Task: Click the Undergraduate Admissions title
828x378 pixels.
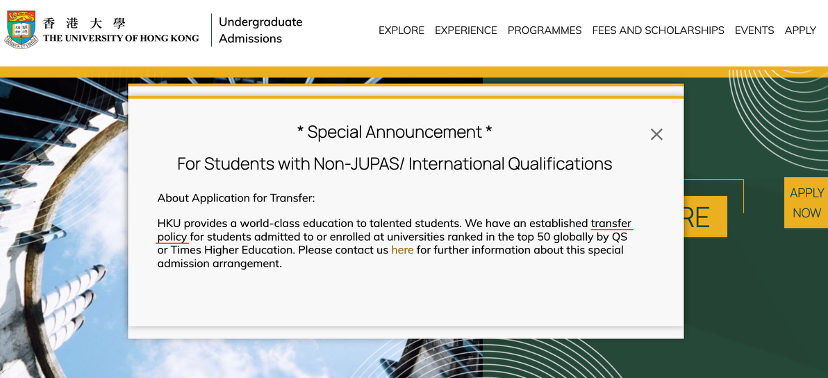Action: click(260, 30)
